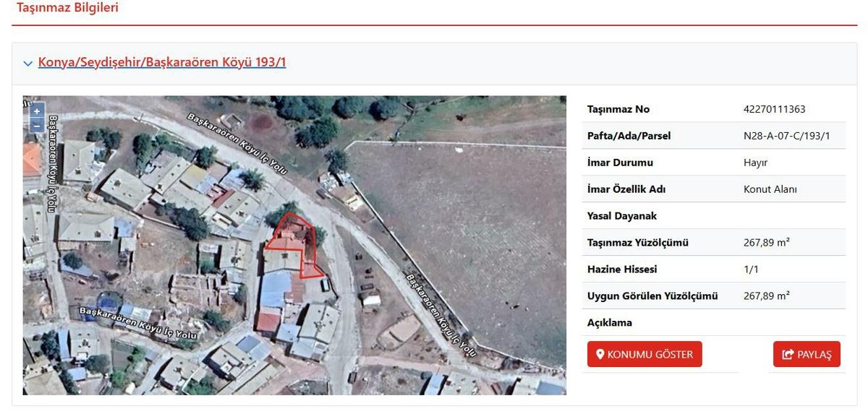Screen dimensions: 868x414
Task: Select Taşınmaz No value 42270111363
Action: (774, 109)
